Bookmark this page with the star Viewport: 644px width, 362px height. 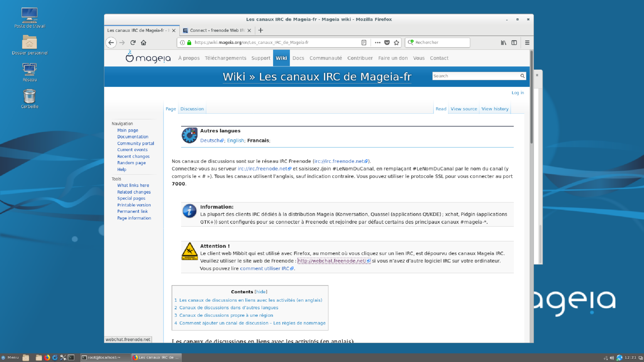click(396, 43)
